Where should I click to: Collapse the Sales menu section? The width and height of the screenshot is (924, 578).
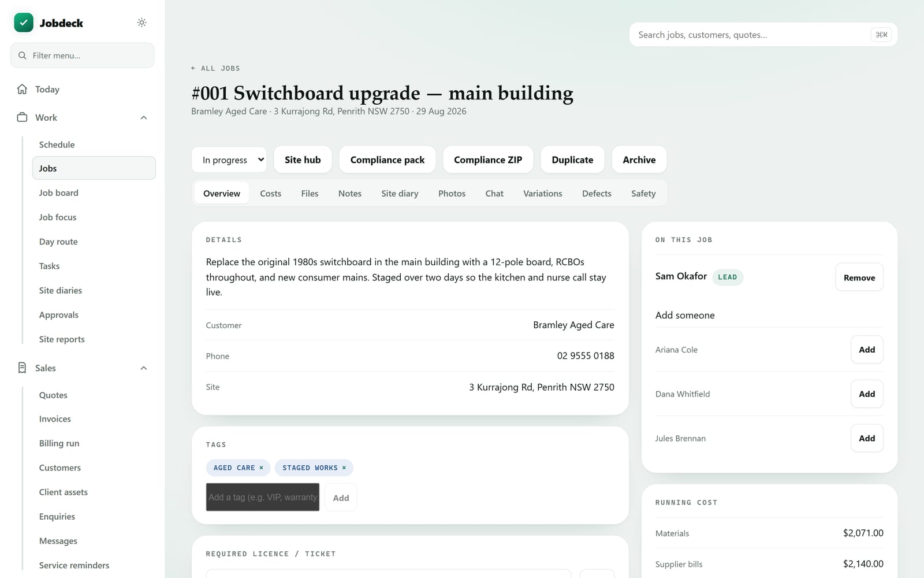144,368
